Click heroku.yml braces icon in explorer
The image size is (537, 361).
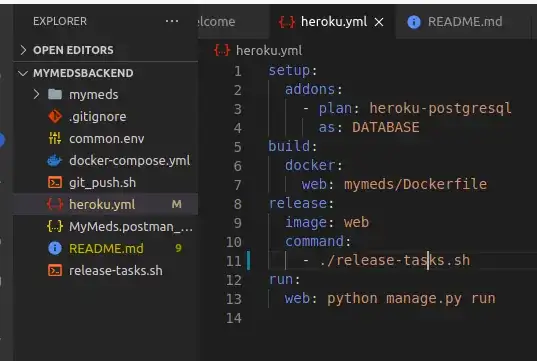click(x=55, y=204)
